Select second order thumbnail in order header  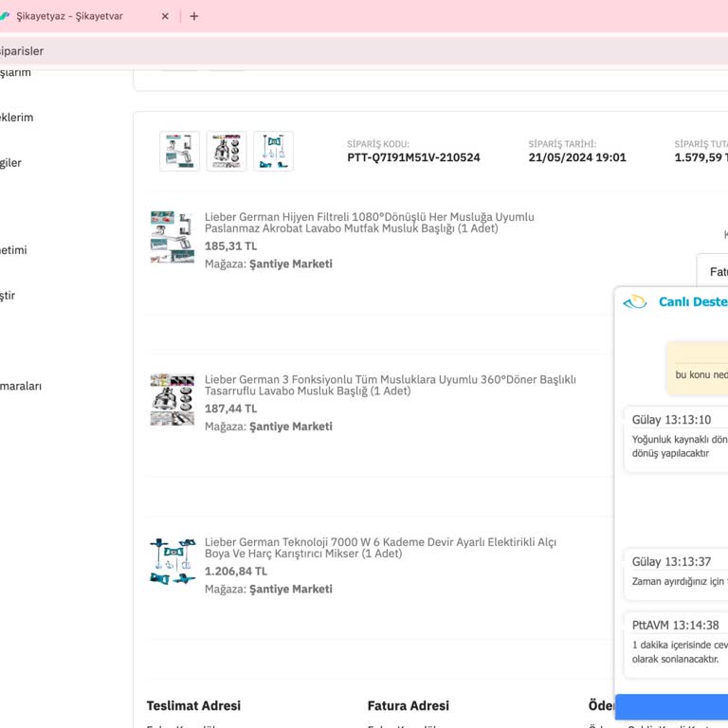227,151
